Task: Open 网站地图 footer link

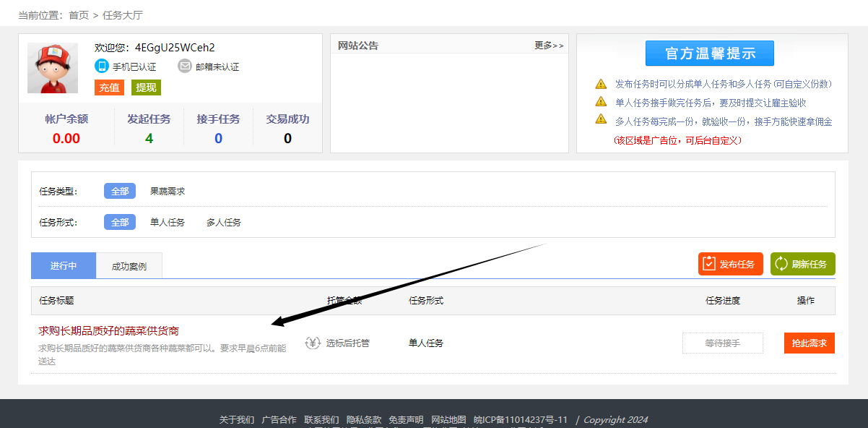Action: [x=448, y=420]
